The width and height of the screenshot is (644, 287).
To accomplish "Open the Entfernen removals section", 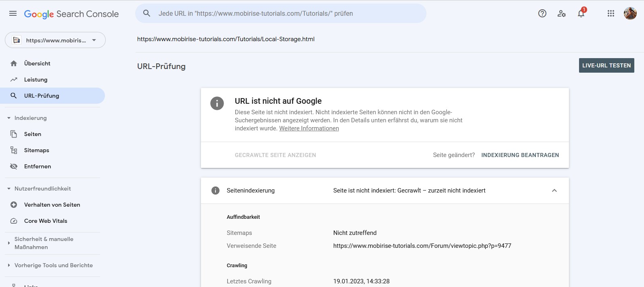I will pos(38,166).
